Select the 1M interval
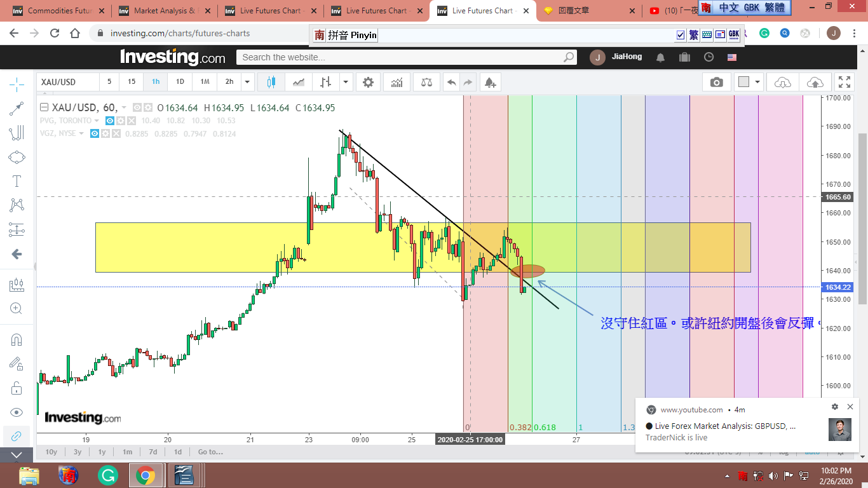The width and height of the screenshot is (868, 488). click(x=205, y=82)
